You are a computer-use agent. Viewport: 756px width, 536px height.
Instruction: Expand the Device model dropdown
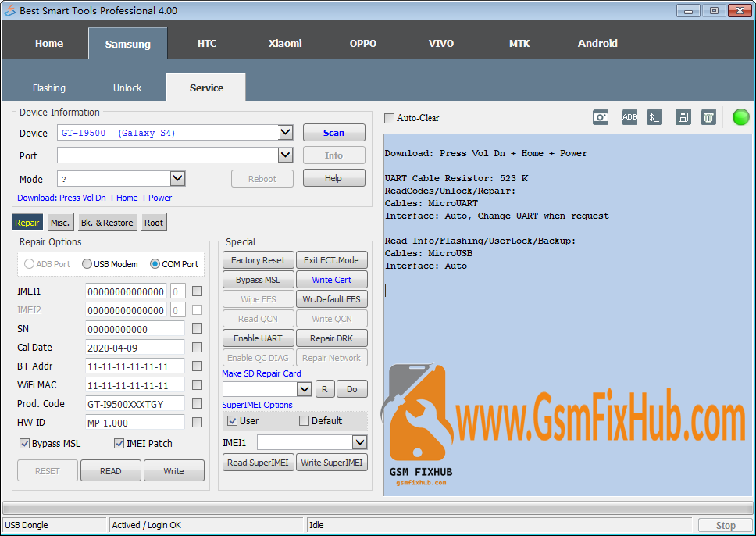(x=285, y=132)
